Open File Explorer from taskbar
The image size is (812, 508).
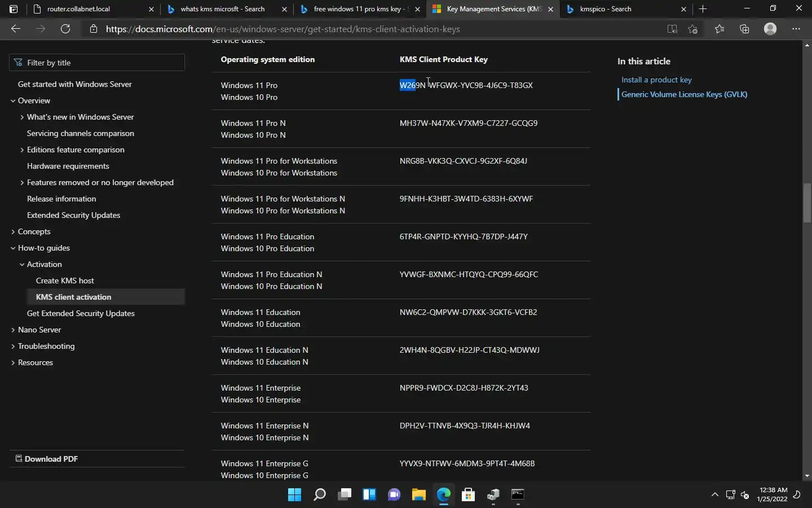419,495
